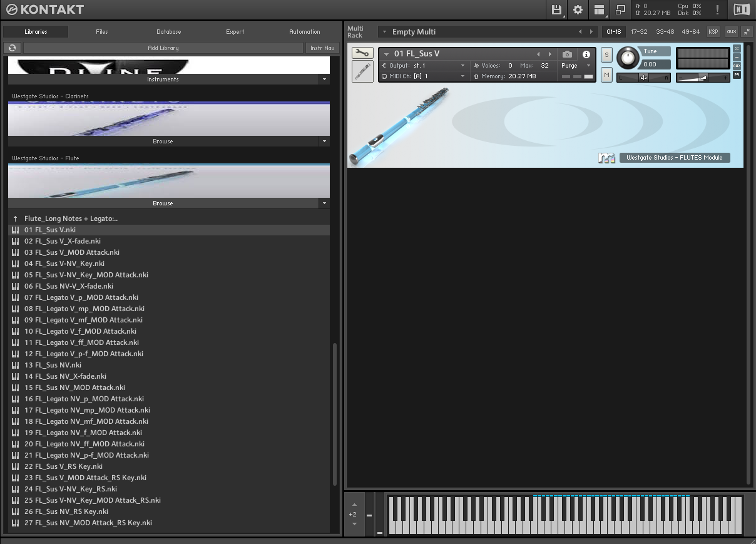Click Westgate Studios - FLUTES Module label

click(x=675, y=158)
